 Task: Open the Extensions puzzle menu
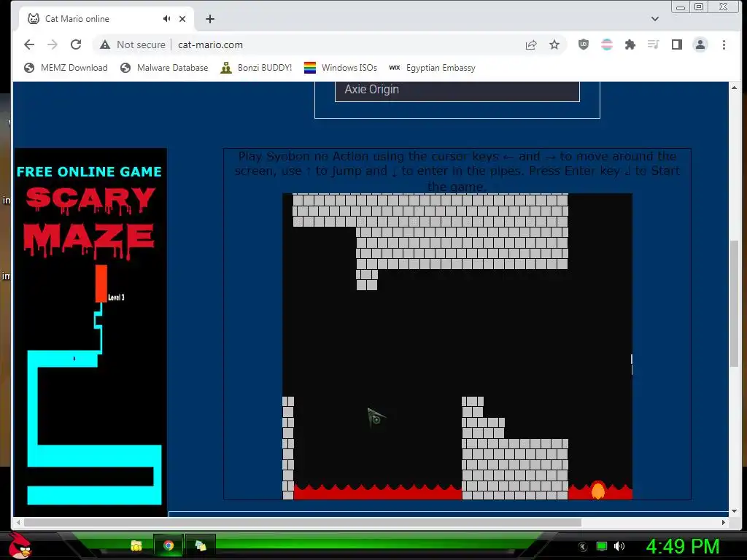coord(630,44)
